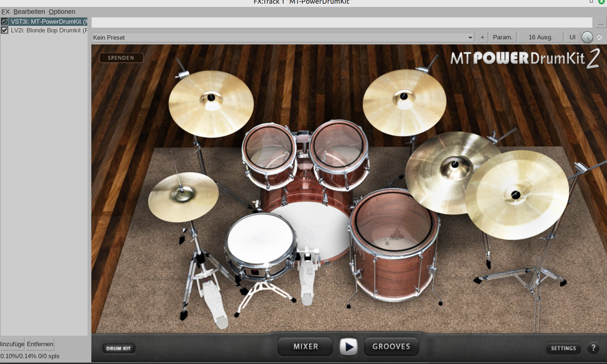Open the 16 Ausg. routing button
607x364 pixels.
tap(540, 37)
